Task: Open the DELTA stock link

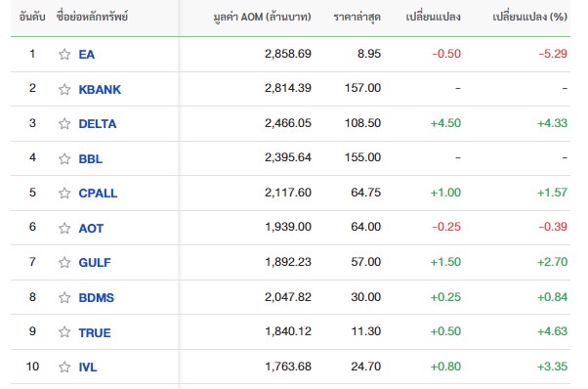Action: pos(98,124)
